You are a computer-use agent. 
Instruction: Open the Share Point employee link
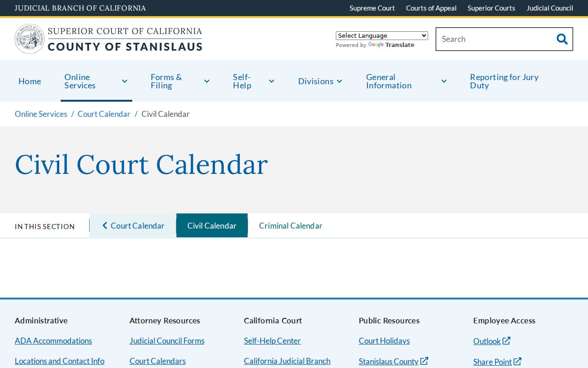point(492,362)
